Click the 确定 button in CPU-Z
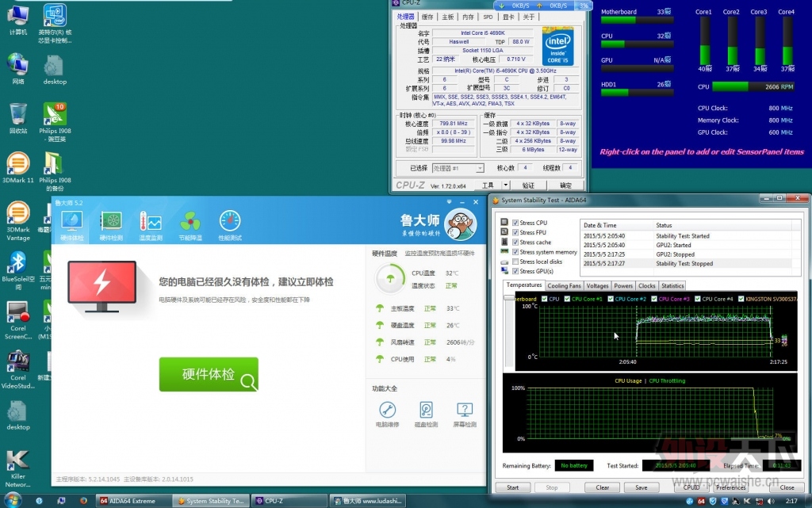 coord(565,185)
